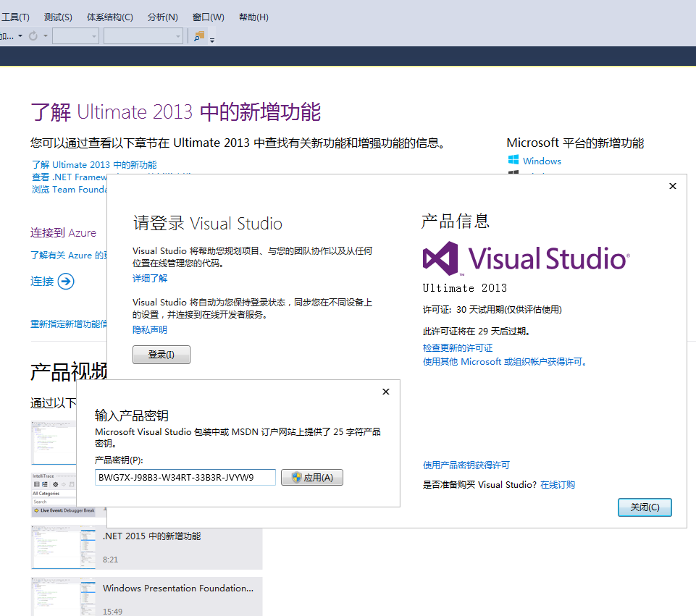The height and width of the screenshot is (616, 696).
Task: Click the 关闭(C) button
Action: pos(645,507)
